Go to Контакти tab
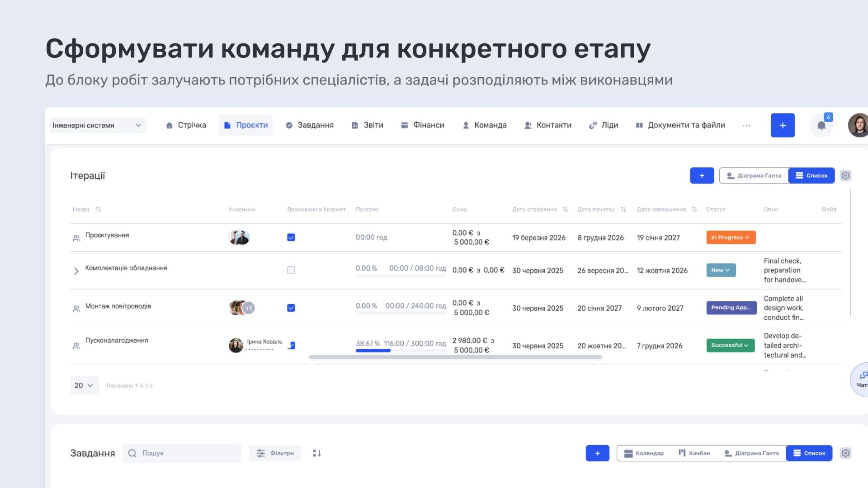The width and height of the screenshot is (868, 488). pos(548,125)
